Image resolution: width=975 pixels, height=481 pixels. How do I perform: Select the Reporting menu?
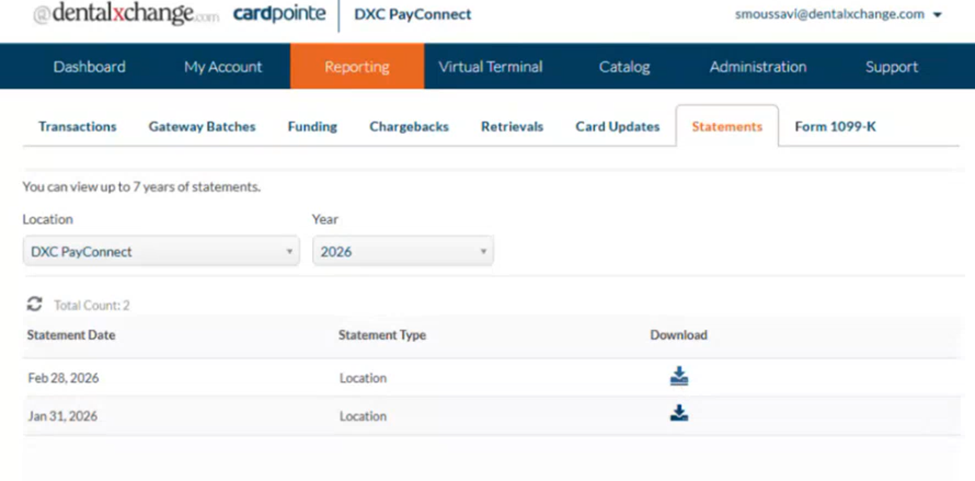(x=357, y=66)
